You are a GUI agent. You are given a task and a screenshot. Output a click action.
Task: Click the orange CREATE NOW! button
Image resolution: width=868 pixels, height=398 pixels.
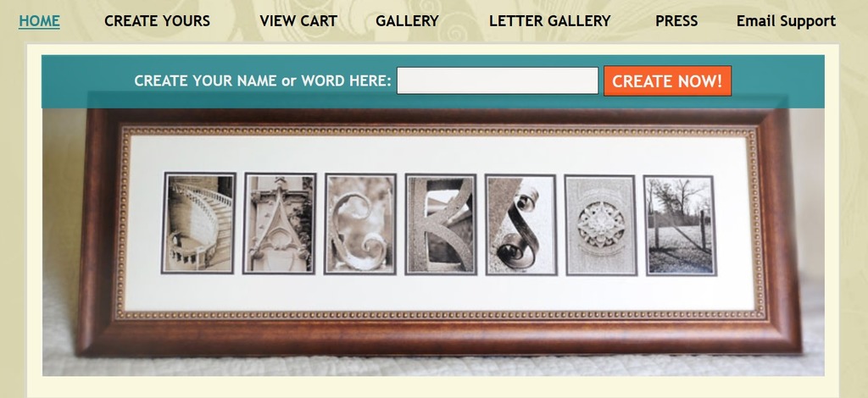tap(667, 81)
